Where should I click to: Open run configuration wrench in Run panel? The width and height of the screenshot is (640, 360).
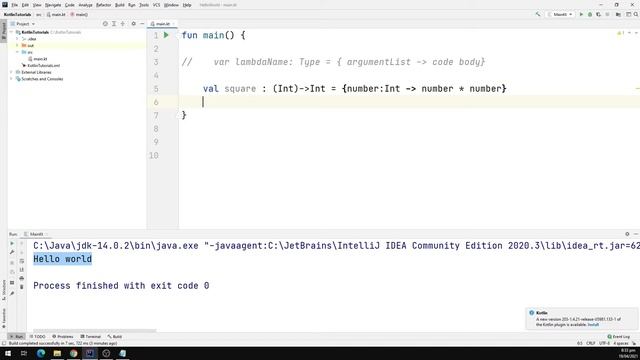pyautogui.click(x=12, y=252)
